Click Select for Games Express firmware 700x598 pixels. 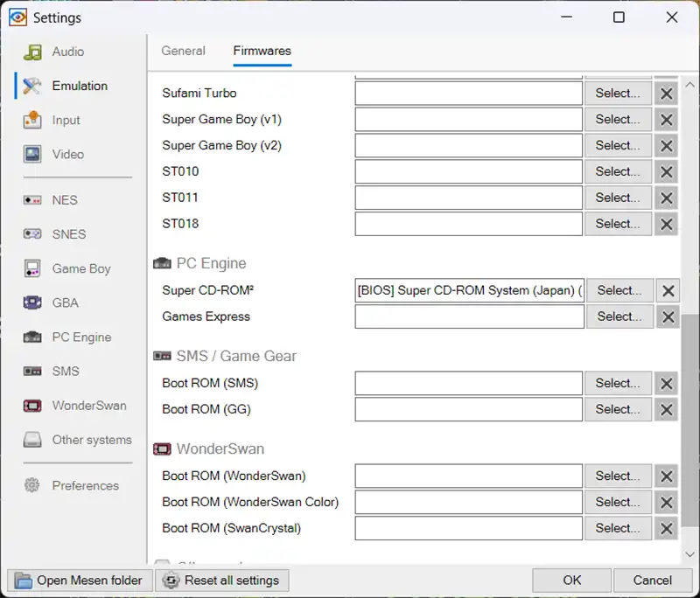coord(619,316)
